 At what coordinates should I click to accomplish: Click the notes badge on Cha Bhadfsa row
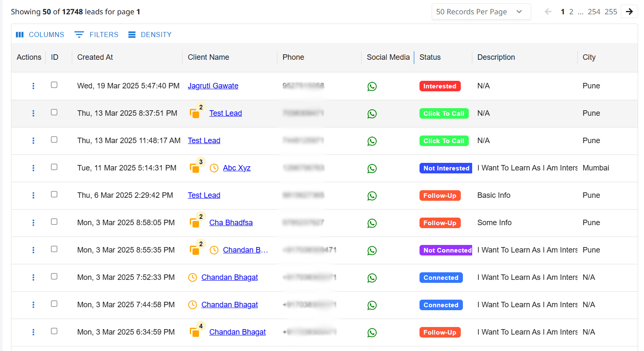(196, 221)
